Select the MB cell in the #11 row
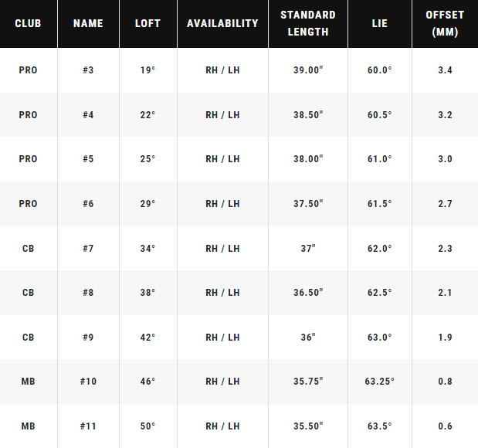 28,426
